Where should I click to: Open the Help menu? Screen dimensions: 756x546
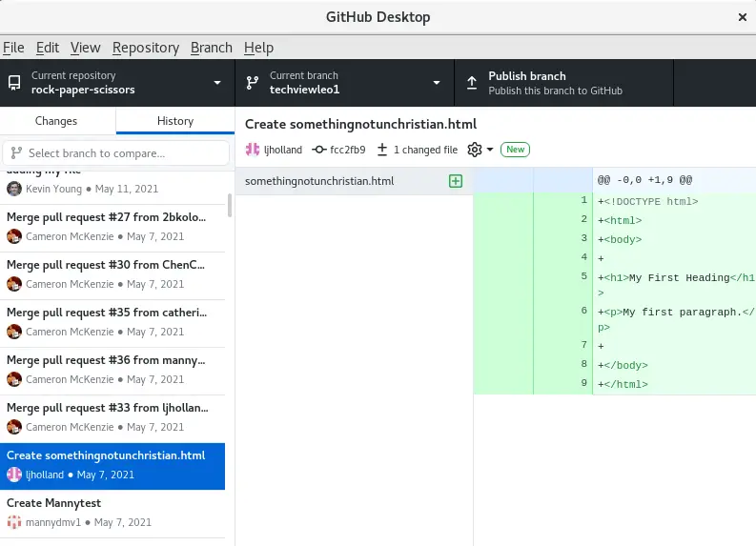coord(258,48)
